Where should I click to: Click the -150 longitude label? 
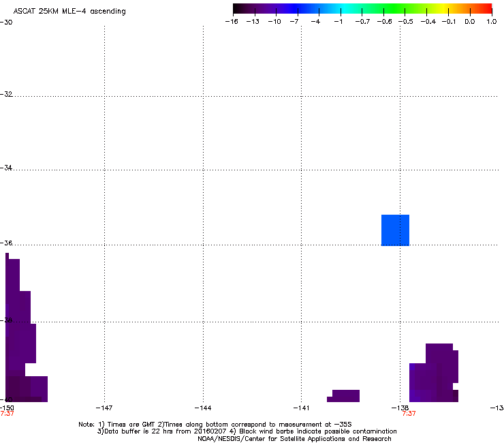point(7,408)
